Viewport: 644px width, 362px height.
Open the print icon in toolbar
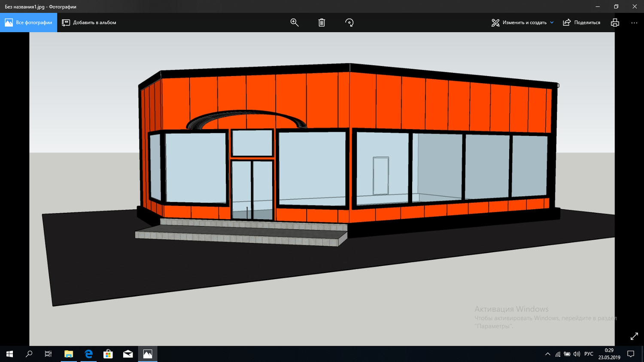615,22
